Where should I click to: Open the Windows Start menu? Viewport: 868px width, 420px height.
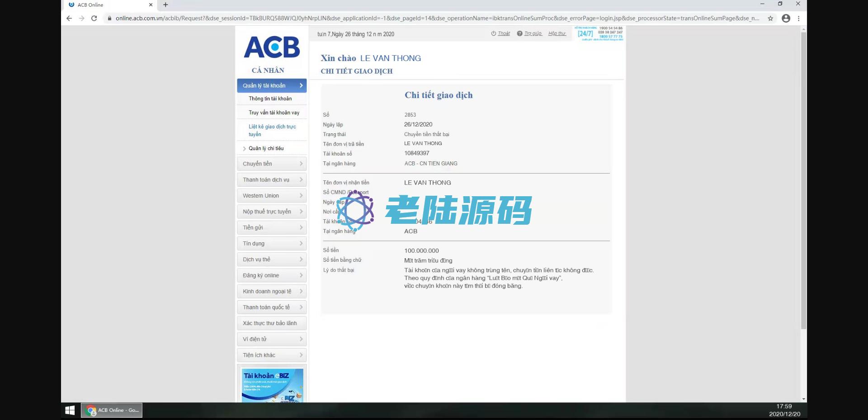coord(70,411)
